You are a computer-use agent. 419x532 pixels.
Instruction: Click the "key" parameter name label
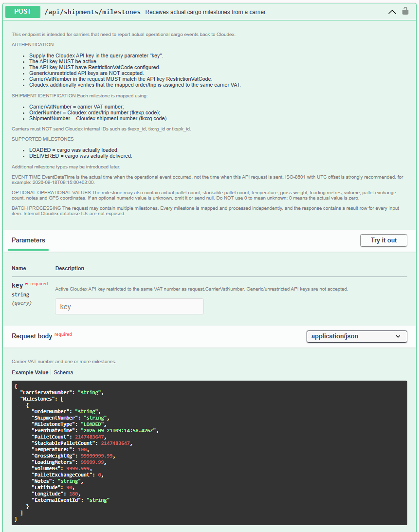coord(18,285)
